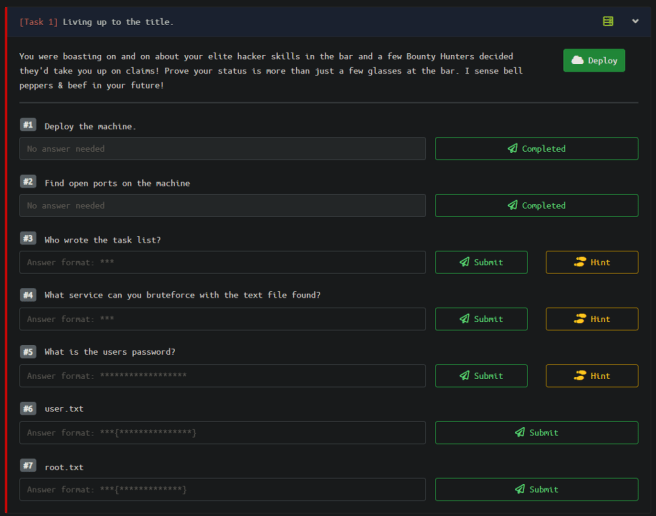Submit the users password answer

tap(481, 376)
